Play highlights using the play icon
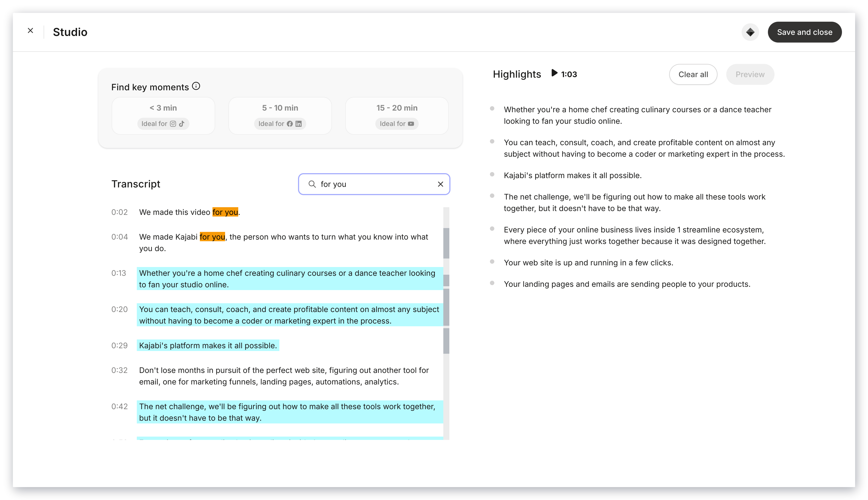The image size is (868, 500). 554,73
